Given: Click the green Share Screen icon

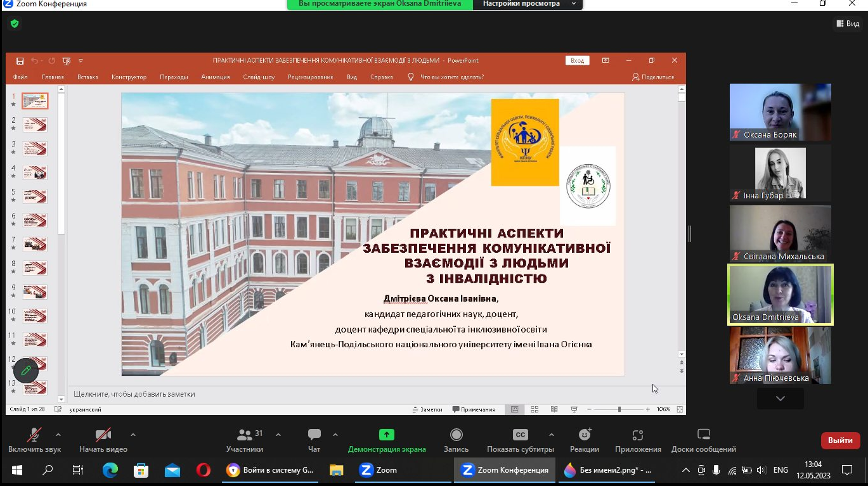Looking at the screenshot, I should pos(386,435).
